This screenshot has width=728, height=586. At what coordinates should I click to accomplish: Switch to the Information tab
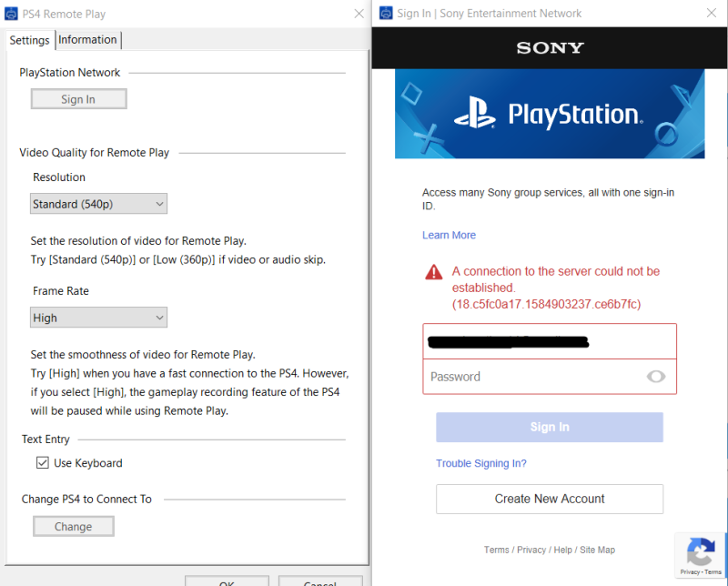tap(87, 40)
